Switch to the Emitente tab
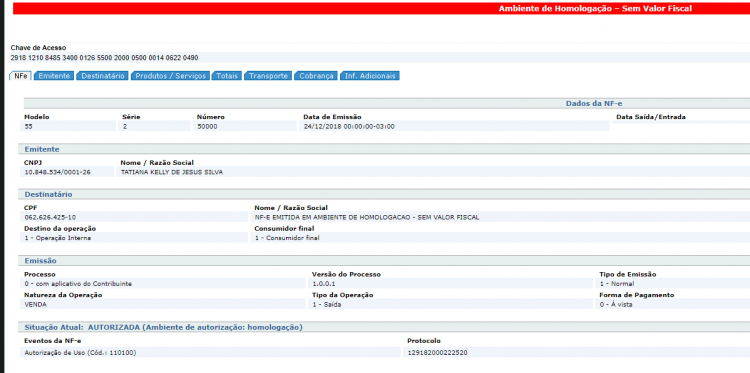The width and height of the screenshot is (750, 373). 54,76
